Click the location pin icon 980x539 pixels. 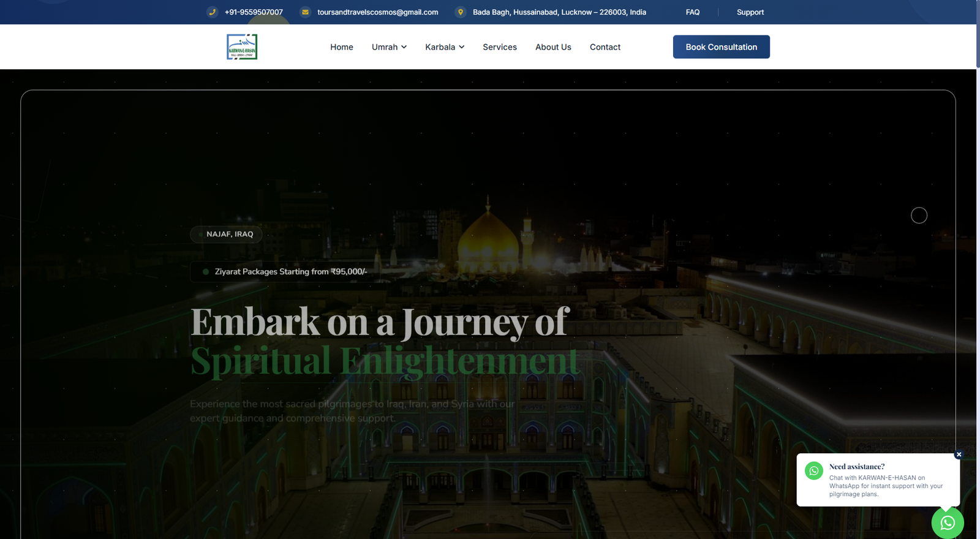461,12
